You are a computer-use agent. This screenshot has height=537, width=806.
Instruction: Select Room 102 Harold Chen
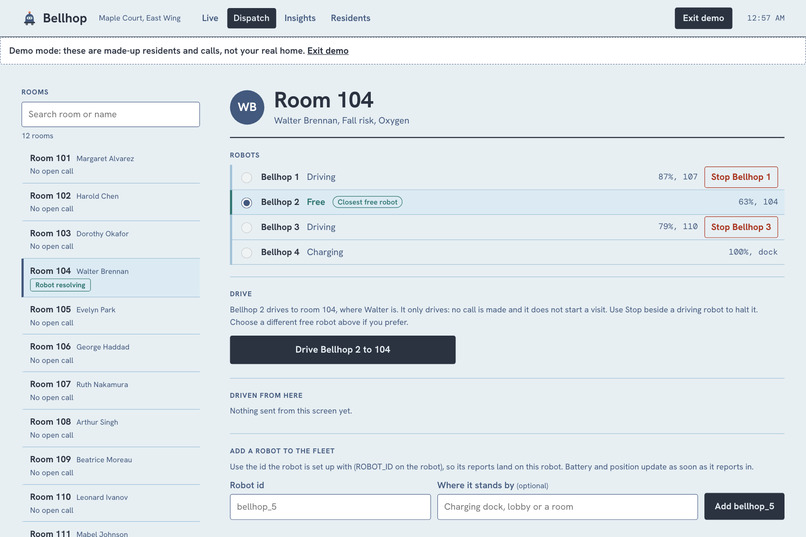click(x=111, y=202)
